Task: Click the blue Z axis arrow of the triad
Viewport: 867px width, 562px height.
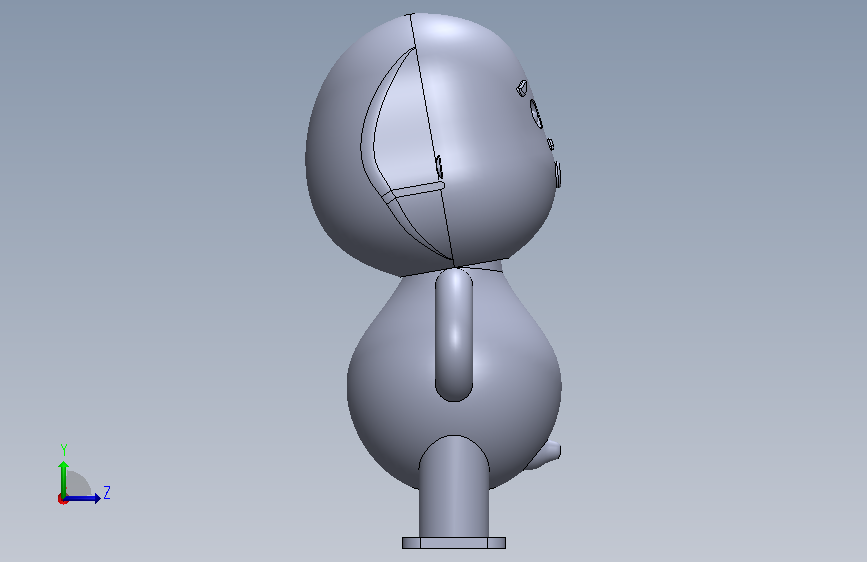Action: 83,498
